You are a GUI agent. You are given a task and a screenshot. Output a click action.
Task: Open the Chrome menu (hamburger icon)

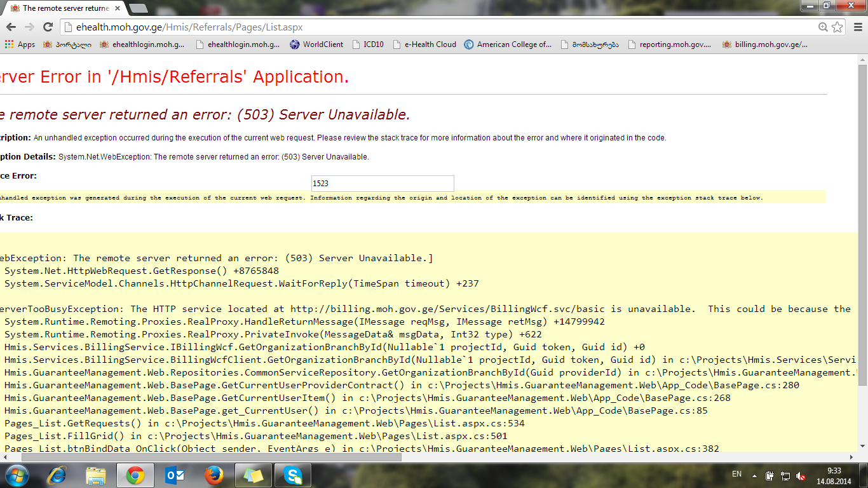pyautogui.click(x=857, y=27)
